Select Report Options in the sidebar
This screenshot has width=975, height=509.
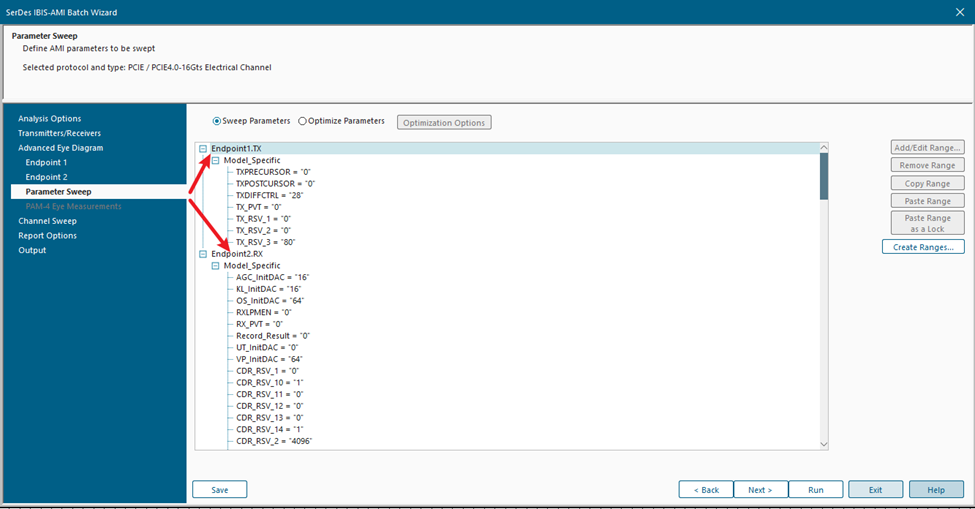point(47,236)
